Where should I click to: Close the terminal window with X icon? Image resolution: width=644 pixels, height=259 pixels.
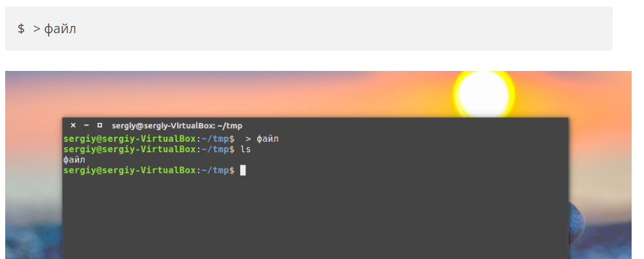(x=73, y=126)
